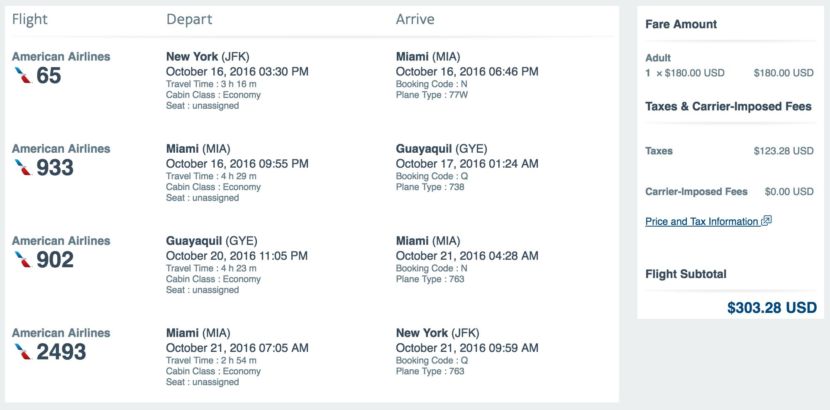Select flight number 902

click(55, 260)
